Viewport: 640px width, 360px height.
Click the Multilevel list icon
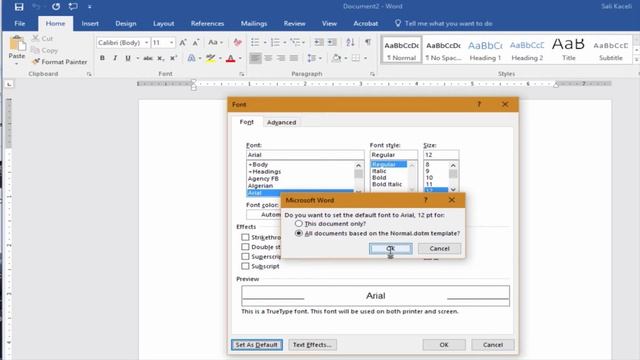[x=295, y=42]
